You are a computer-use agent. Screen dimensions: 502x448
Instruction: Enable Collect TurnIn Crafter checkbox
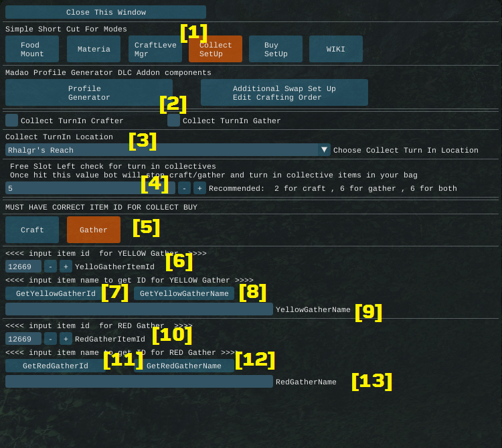12,121
